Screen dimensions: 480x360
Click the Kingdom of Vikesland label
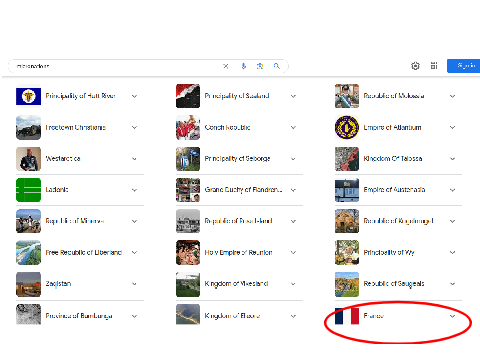tap(236, 284)
